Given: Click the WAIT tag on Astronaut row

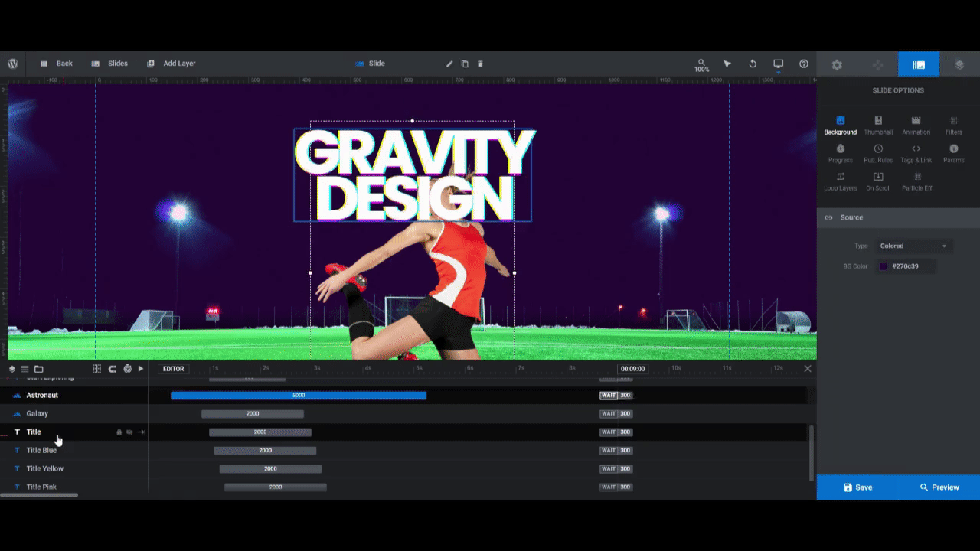Looking at the screenshot, I should [609, 396].
